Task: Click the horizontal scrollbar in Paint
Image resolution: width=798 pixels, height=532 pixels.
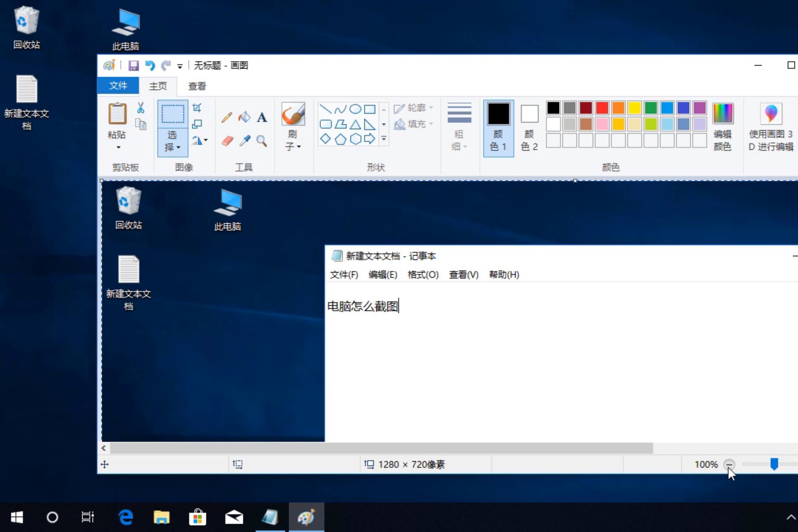Action: click(x=381, y=448)
